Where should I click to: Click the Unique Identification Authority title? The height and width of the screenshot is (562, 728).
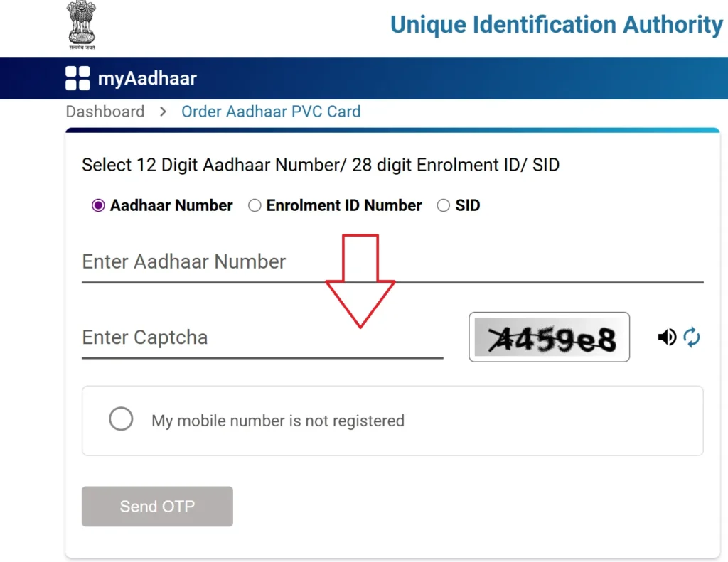point(556,24)
